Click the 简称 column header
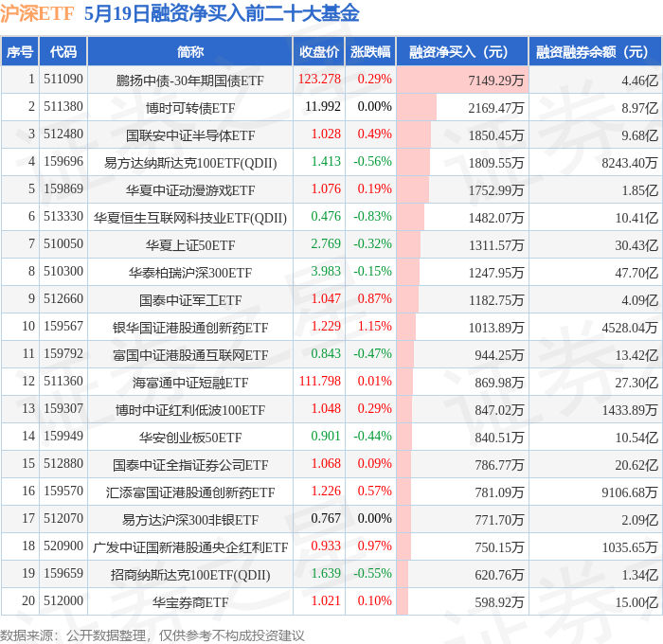The width and height of the screenshot is (663, 644). 189,51
